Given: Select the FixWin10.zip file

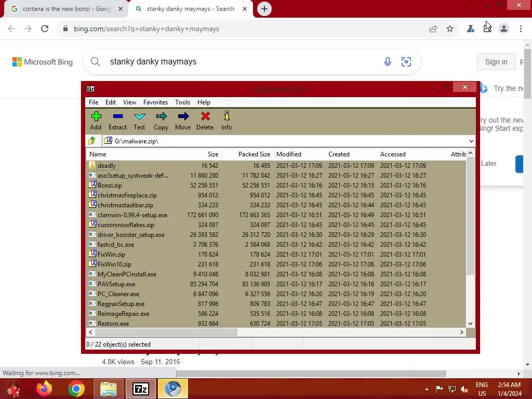Looking at the screenshot, I should (114, 264).
